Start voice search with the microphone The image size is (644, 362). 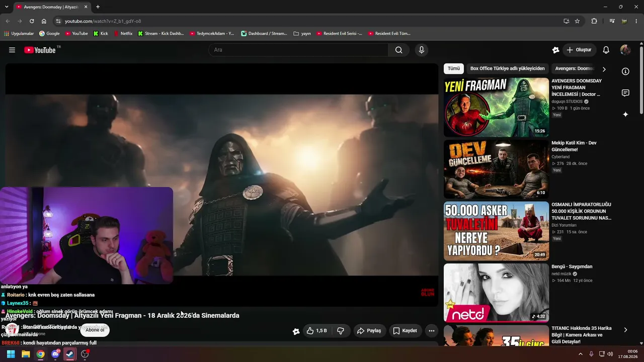[x=422, y=50]
